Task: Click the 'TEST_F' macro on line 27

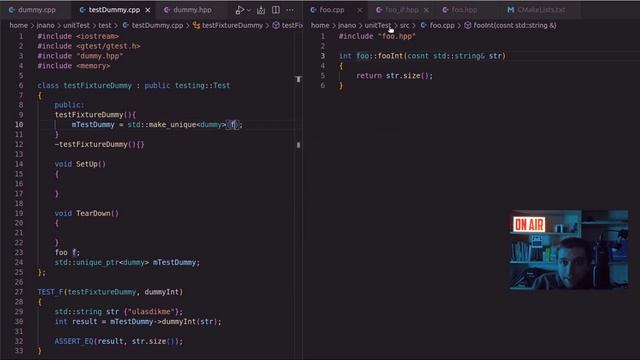Action: (50, 292)
